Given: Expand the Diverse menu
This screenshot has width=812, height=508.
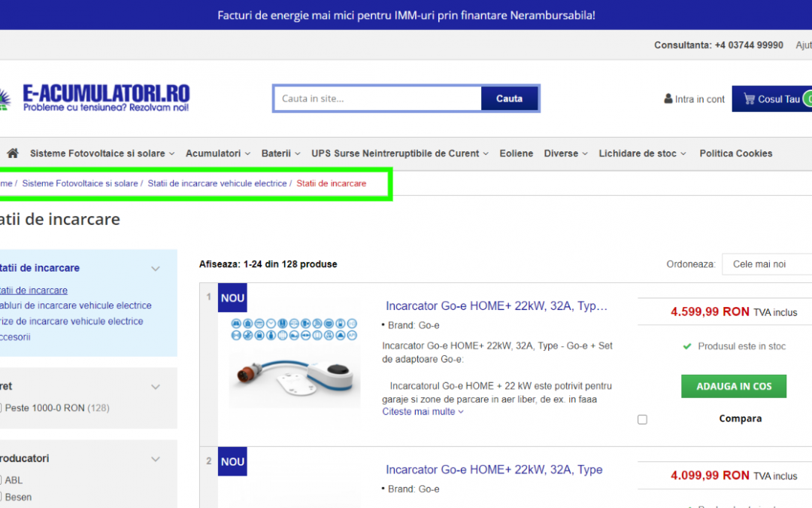Looking at the screenshot, I should (x=565, y=154).
